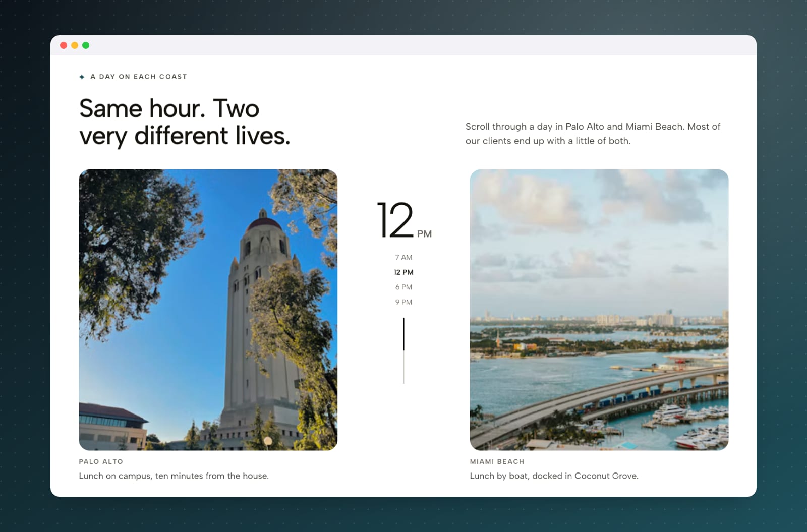Click the green maximize window dot

[86, 45]
